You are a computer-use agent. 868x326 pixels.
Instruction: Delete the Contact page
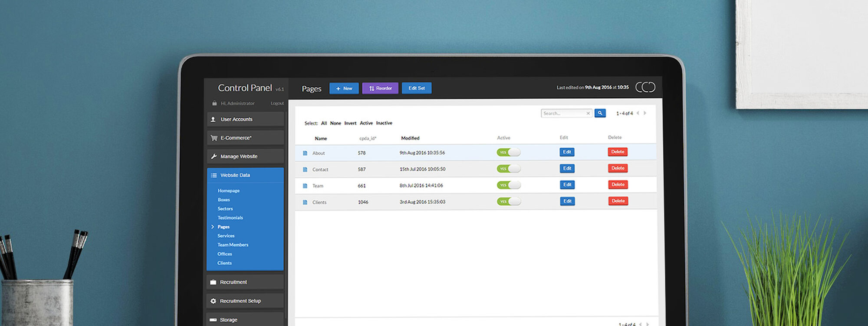618,168
